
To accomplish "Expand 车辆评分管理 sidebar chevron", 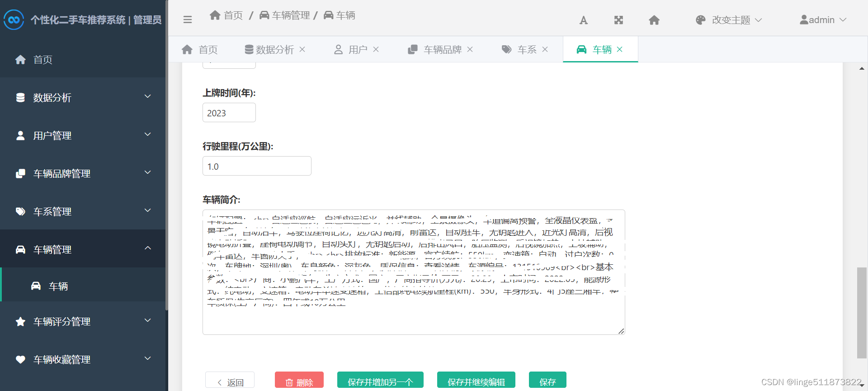I will coord(147,320).
